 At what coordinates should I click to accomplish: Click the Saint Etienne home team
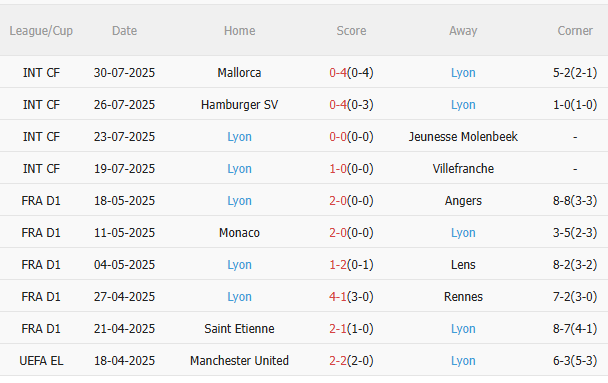pyautogui.click(x=239, y=328)
